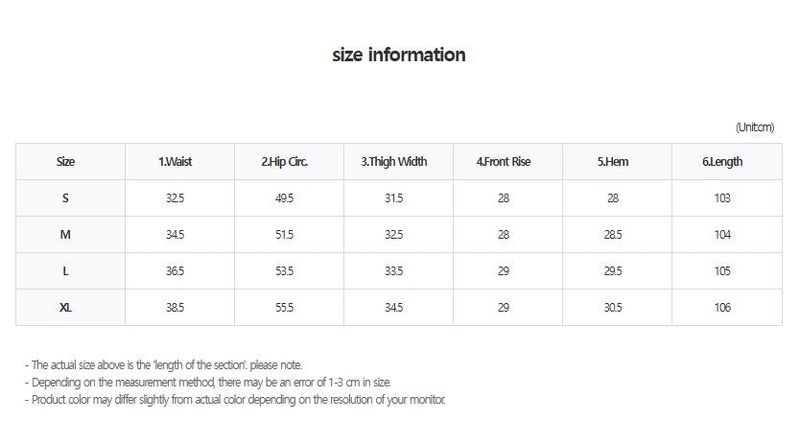Select the 3.Thigh Width column header
800x441 pixels.
tap(394, 162)
